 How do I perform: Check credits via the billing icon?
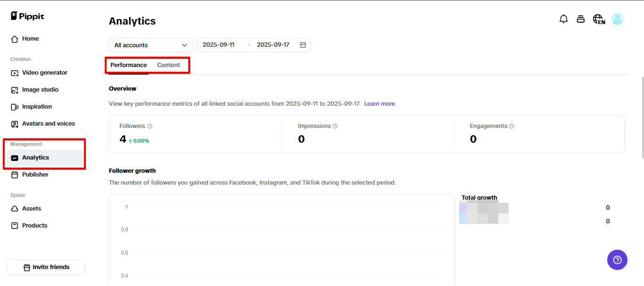[581, 18]
